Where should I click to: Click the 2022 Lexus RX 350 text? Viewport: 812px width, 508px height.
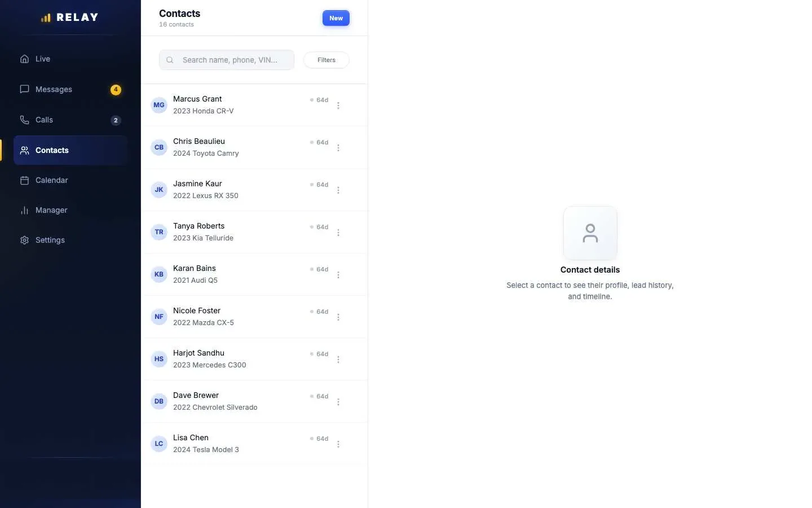206,196
